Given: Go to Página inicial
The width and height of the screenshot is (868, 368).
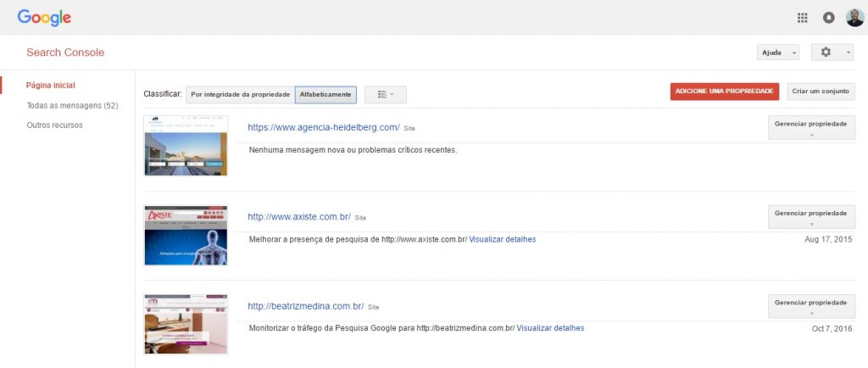Looking at the screenshot, I should (51, 86).
